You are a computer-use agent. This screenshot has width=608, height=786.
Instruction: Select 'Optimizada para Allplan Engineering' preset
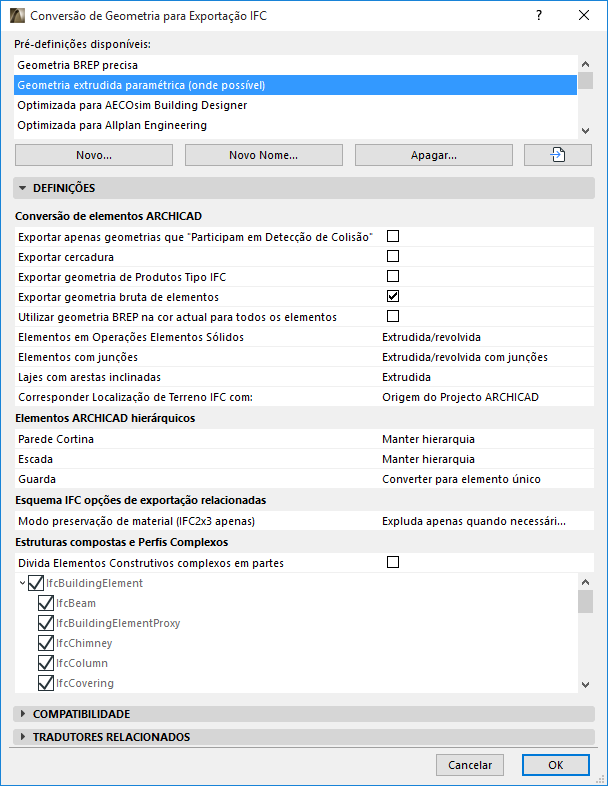112,125
